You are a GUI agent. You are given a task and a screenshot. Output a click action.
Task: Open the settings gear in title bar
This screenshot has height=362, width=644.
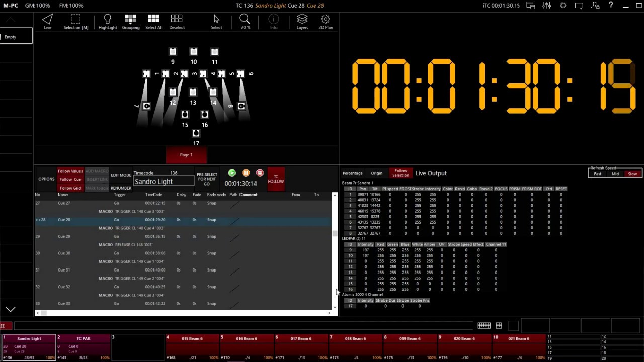[x=563, y=6]
